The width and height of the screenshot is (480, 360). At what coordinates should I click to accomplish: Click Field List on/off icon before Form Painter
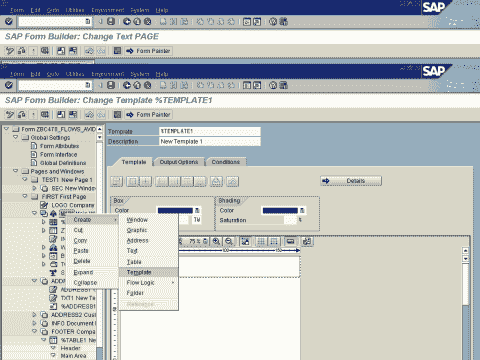[117, 115]
